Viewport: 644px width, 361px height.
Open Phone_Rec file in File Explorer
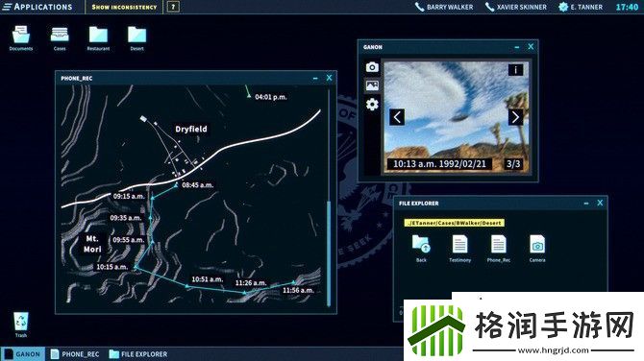tap(498, 248)
